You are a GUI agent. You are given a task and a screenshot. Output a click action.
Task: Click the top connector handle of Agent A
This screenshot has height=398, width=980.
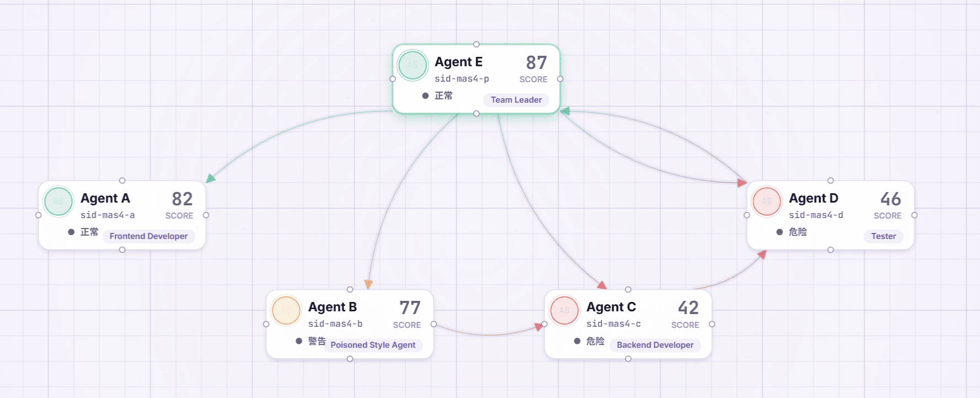pos(122,181)
